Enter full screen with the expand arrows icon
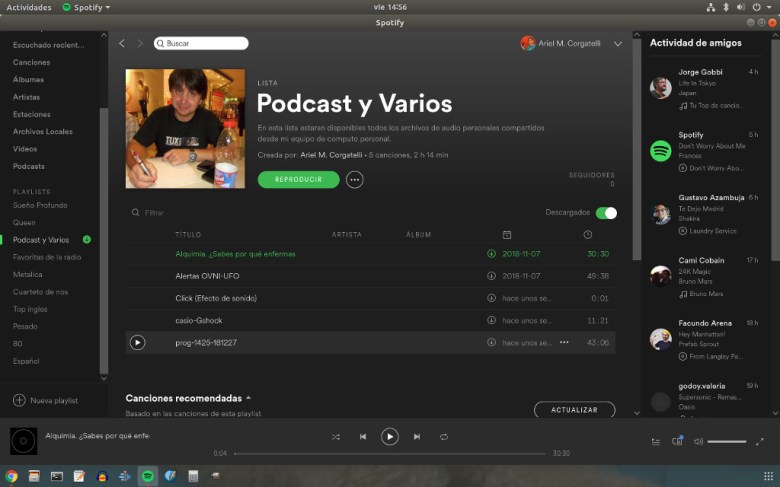The height and width of the screenshot is (487, 780). click(x=760, y=442)
